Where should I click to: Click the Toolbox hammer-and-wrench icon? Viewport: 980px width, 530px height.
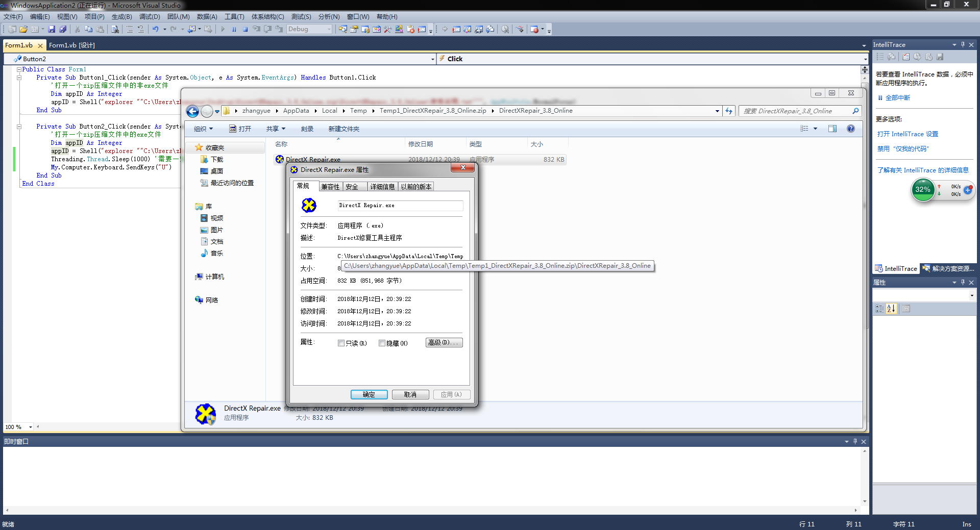[x=388, y=30]
